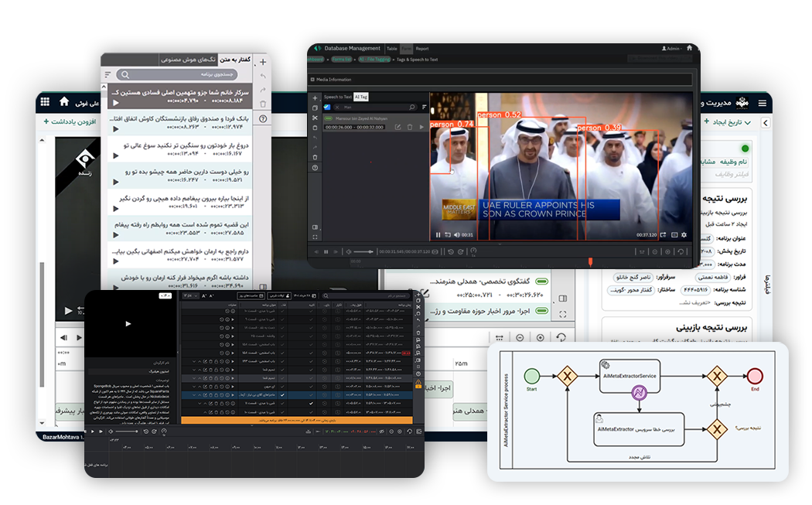Click the gateway diamond next to the End event

point(717,376)
